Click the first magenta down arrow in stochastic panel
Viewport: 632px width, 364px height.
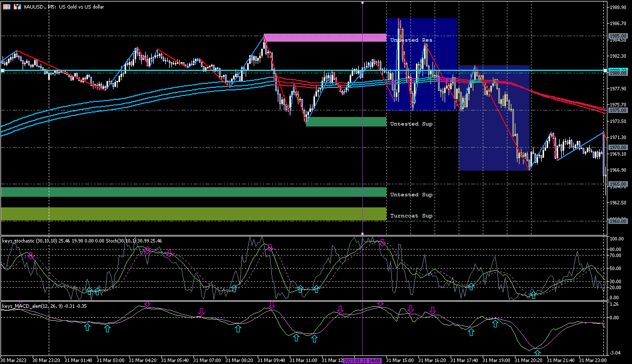click(31, 256)
